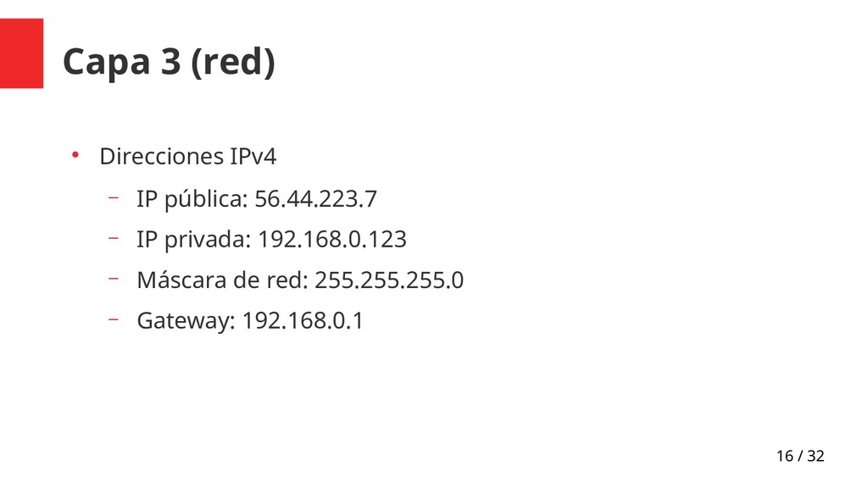Select the netmask value 255.255.255.0
Image resolution: width=868 pixels, height=488 pixels.
pos(389,280)
